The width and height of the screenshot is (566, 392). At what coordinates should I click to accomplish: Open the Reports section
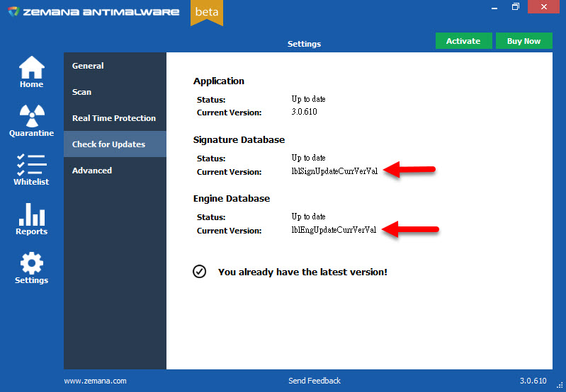click(x=31, y=219)
